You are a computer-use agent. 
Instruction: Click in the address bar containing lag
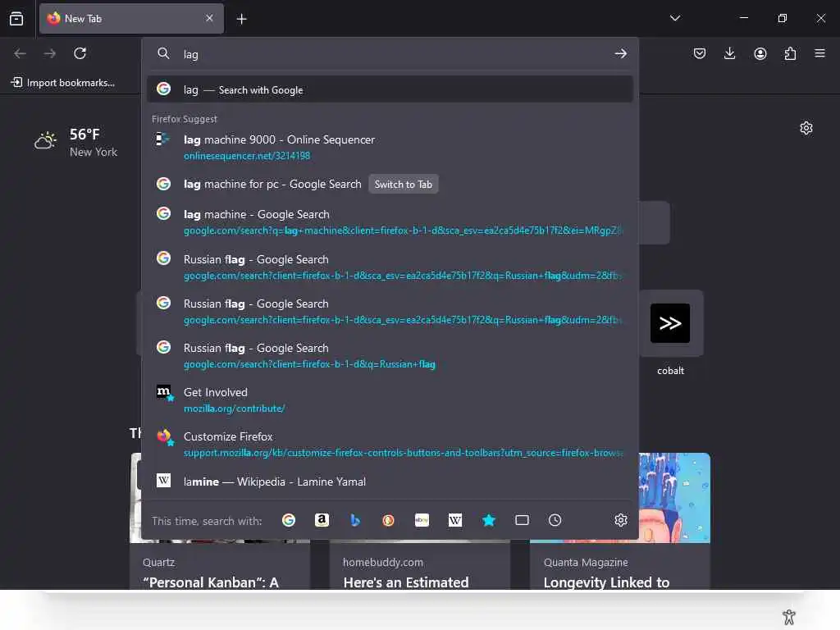[391, 54]
